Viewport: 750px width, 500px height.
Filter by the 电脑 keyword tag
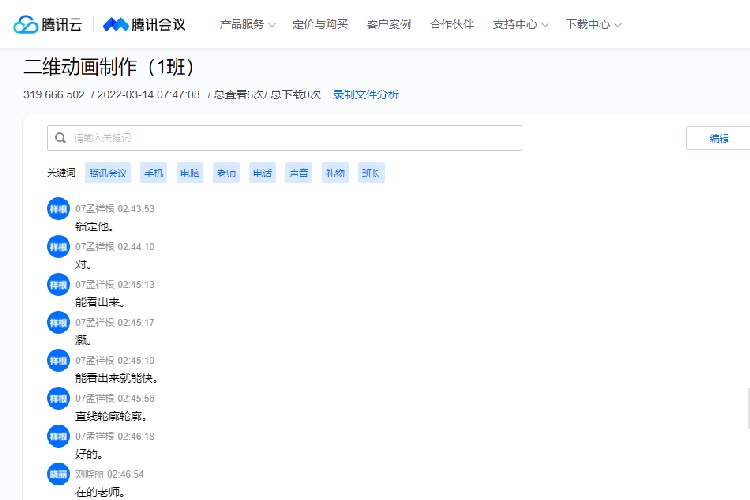coord(190,173)
